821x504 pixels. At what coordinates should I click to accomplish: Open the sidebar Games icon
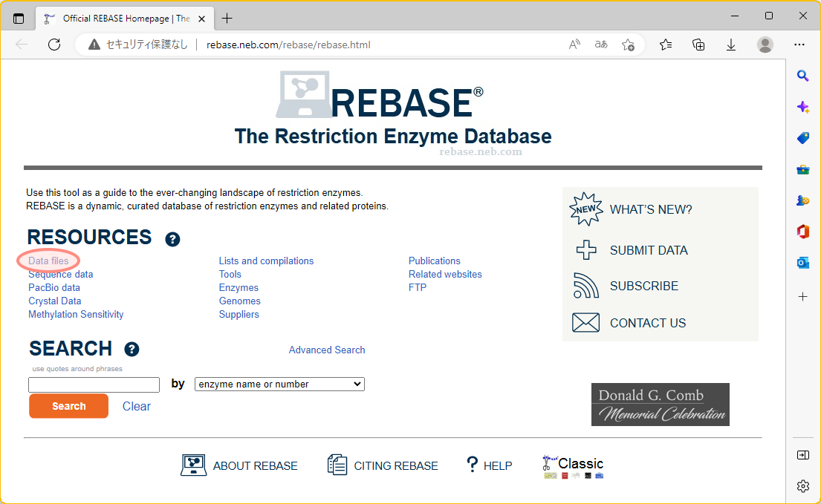tap(802, 200)
